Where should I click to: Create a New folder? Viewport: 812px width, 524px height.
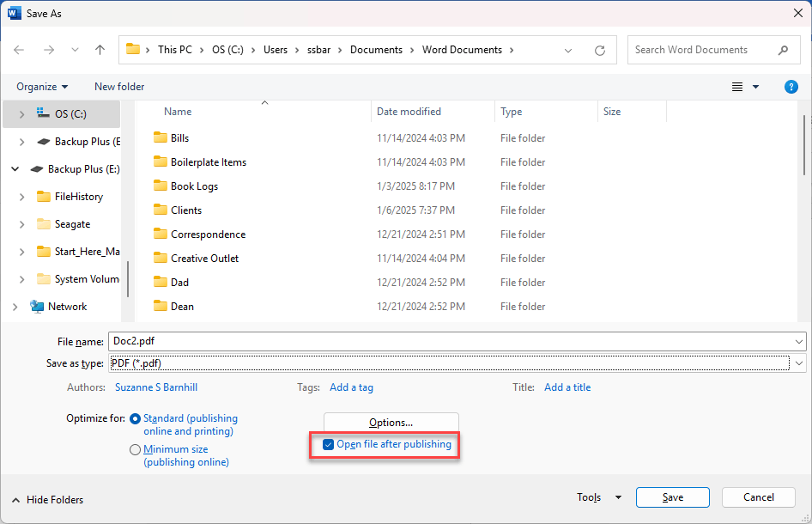[119, 87]
